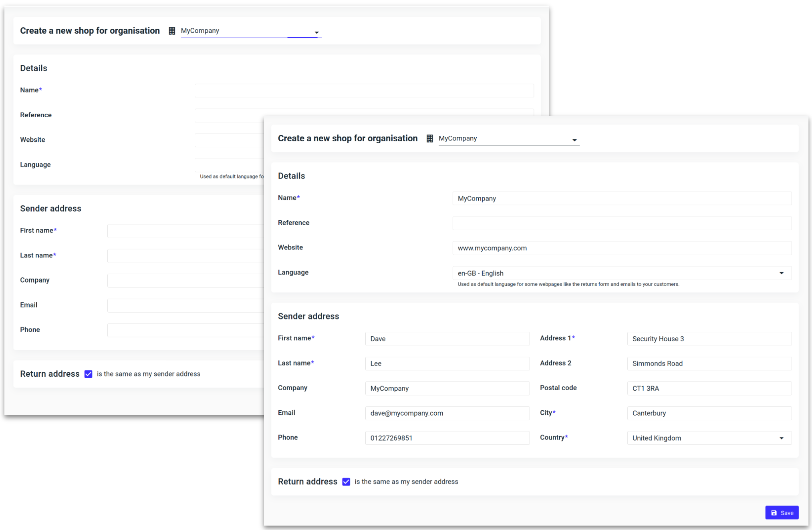
Task: Click First name field containing Dave
Action: [447, 339]
